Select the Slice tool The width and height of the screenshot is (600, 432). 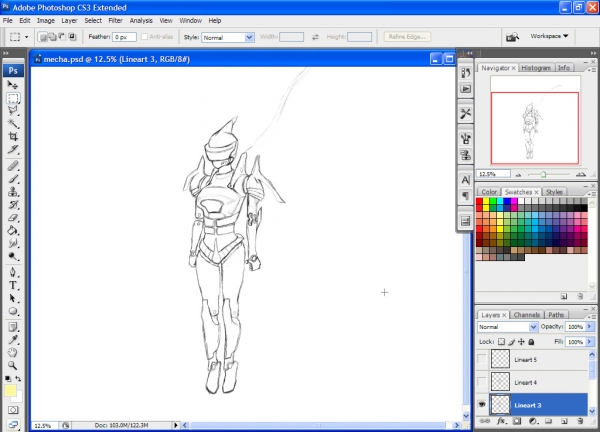[x=13, y=149]
